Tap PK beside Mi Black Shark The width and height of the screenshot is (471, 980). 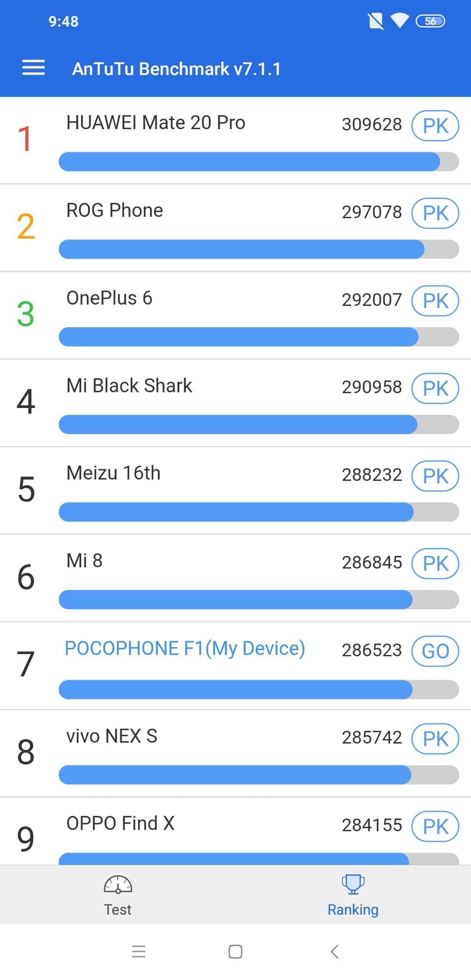coord(435,388)
